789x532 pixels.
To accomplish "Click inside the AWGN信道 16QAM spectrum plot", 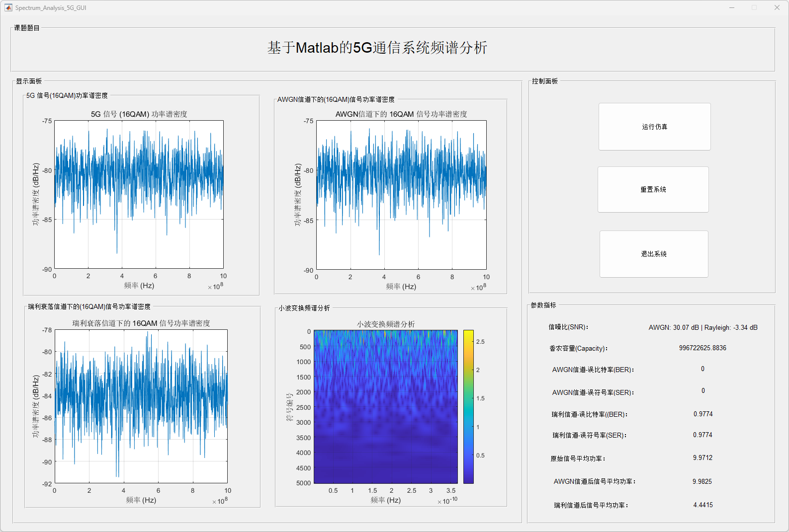I will coord(401,195).
